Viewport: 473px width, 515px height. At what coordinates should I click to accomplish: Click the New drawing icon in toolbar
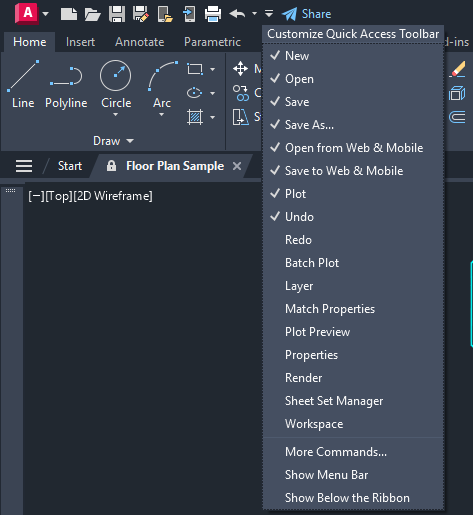tap(69, 14)
